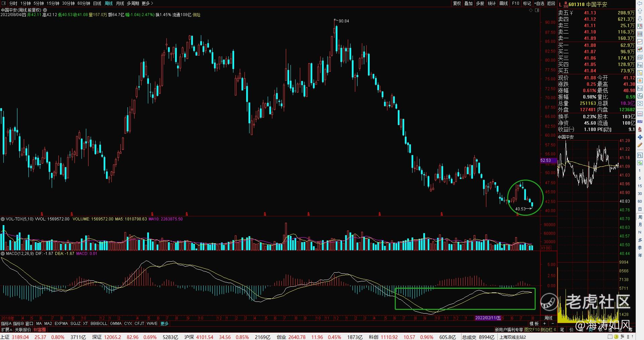Click the circle-in-box icon in sidebar
Viewport: 644px width, 340px height.
point(640,104)
